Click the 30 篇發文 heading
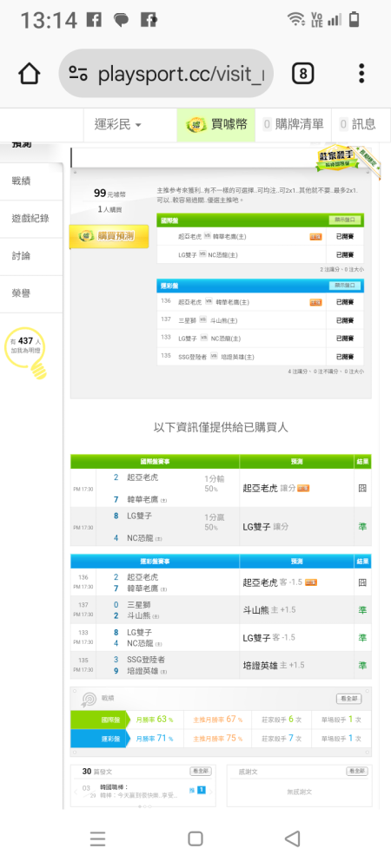 click(x=97, y=771)
